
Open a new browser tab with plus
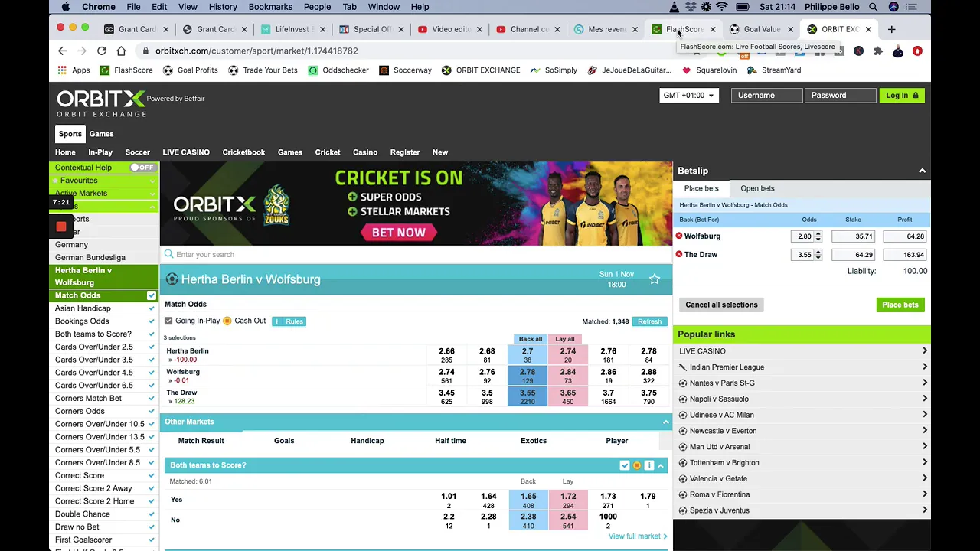point(891,29)
